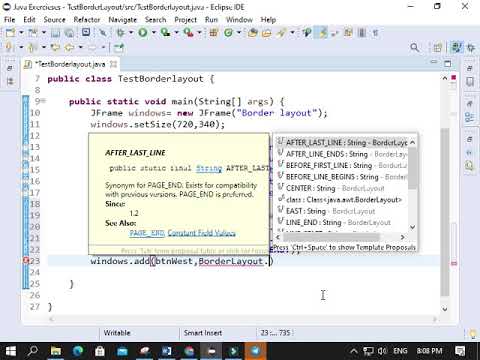480x360 pixels.
Task: Click the New Java Class icon
Action: (229, 33)
